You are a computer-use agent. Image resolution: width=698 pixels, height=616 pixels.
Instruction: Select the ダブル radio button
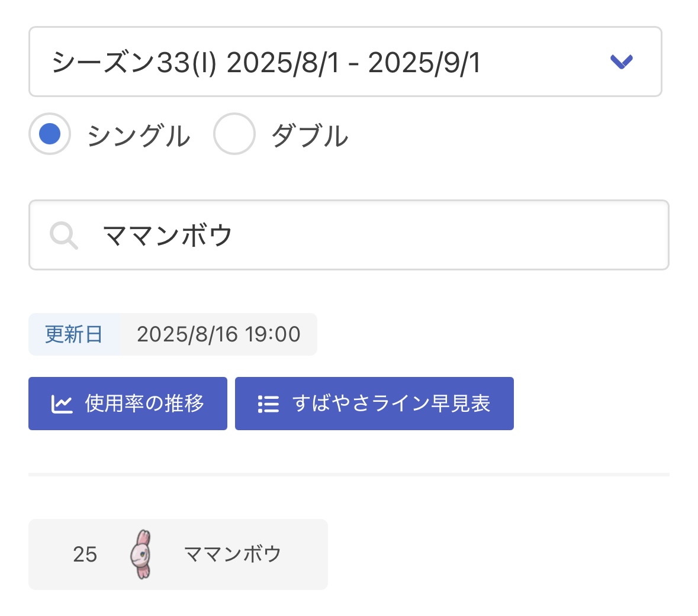pyautogui.click(x=234, y=134)
